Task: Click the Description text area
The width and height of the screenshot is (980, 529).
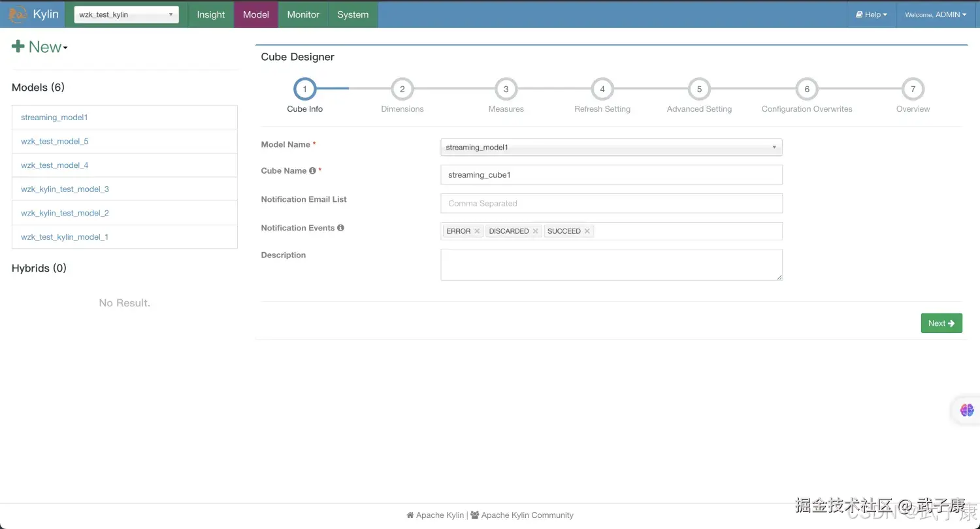Action: 612,264
